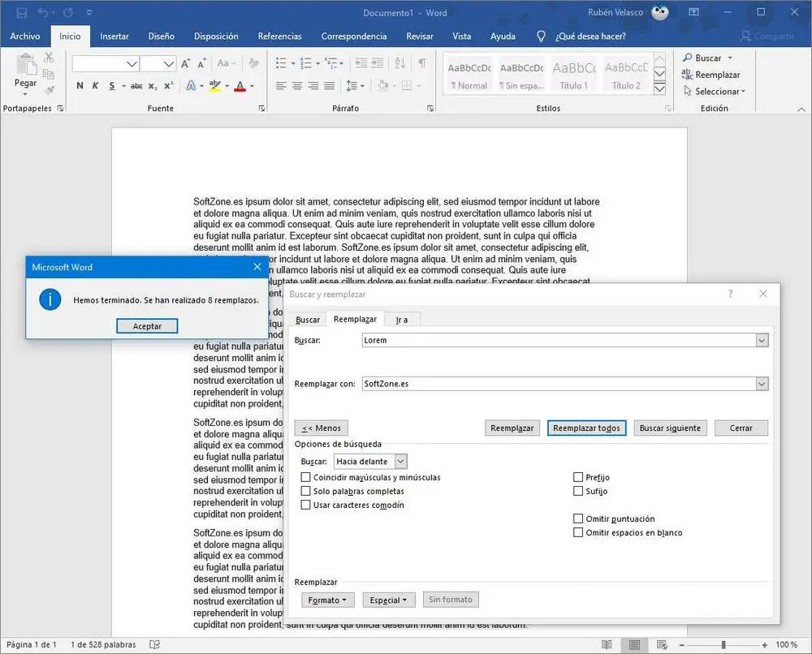812x654 pixels.
Task: Click the subscript x₂ icon
Action: (x=153, y=86)
